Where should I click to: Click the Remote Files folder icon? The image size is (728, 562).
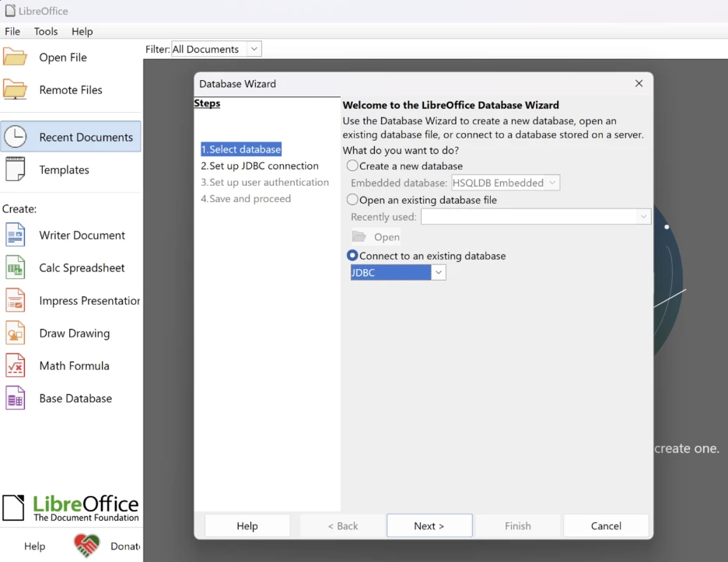coord(16,89)
